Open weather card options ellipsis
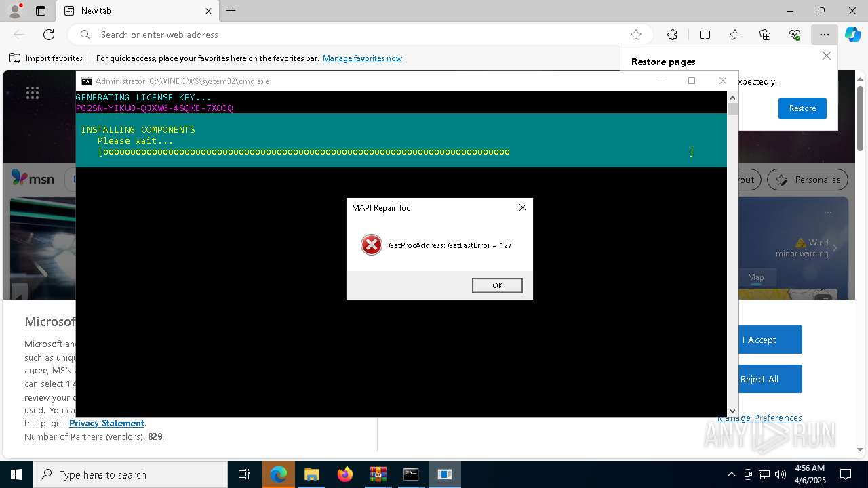Screen dimensions: 868x488 [827, 213]
